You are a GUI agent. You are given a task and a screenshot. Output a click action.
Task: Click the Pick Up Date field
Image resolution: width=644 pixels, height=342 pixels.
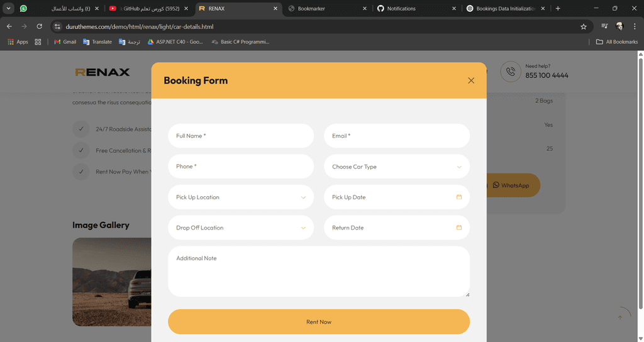pyautogui.click(x=397, y=197)
